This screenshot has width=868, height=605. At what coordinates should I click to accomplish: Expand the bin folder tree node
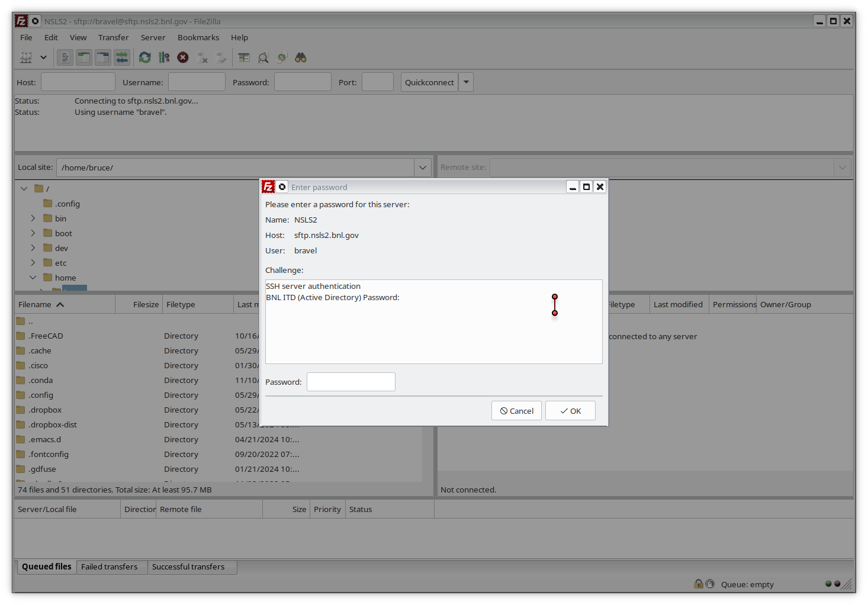click(33, 218)
